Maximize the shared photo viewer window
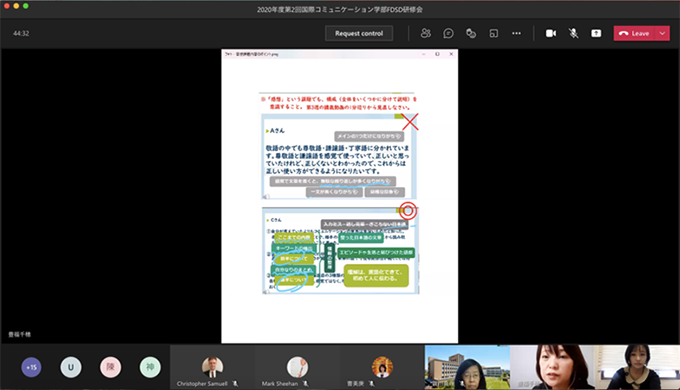Image resolution: width=680 pixels, height=390 pixels. pos(437,54)
